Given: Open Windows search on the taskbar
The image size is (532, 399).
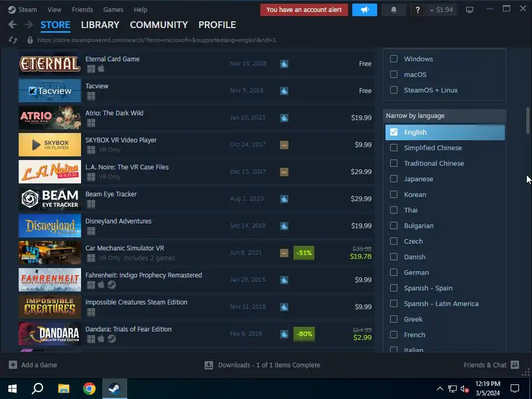Looking at the screenshot, I should click(x=37, y=389).
